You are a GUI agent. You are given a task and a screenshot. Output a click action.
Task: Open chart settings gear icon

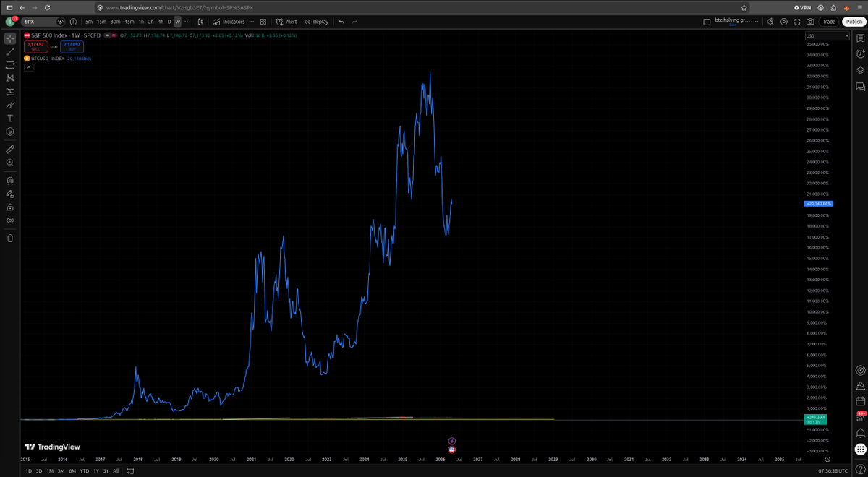click(785, 22)
